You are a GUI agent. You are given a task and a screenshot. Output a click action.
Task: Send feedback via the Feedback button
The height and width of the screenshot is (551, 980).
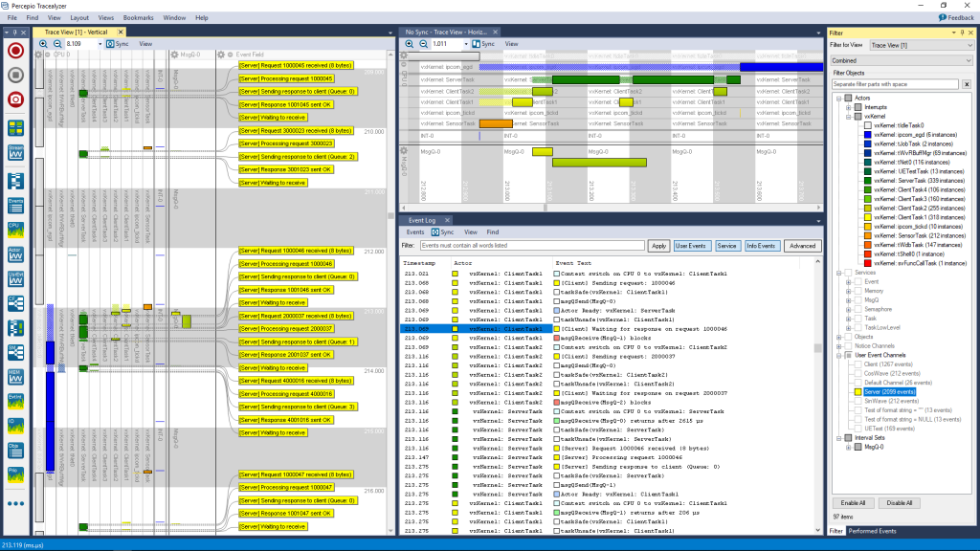(x=956, y=17)
